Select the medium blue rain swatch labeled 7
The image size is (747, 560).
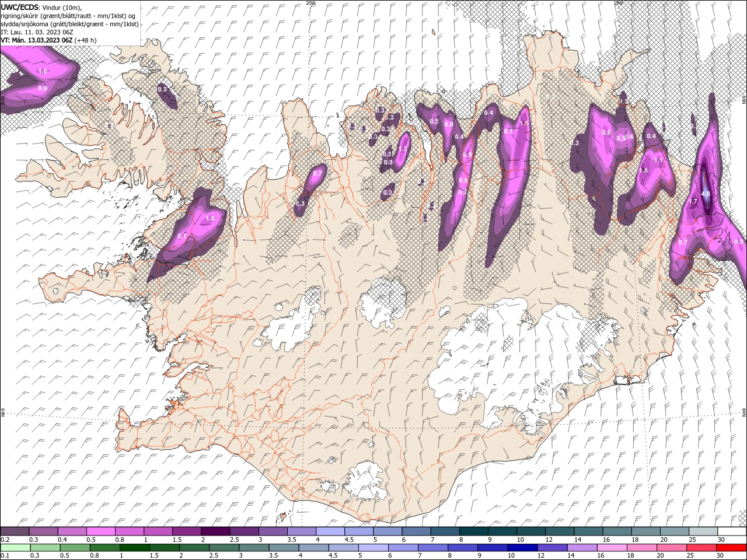[x=432, y=548]
